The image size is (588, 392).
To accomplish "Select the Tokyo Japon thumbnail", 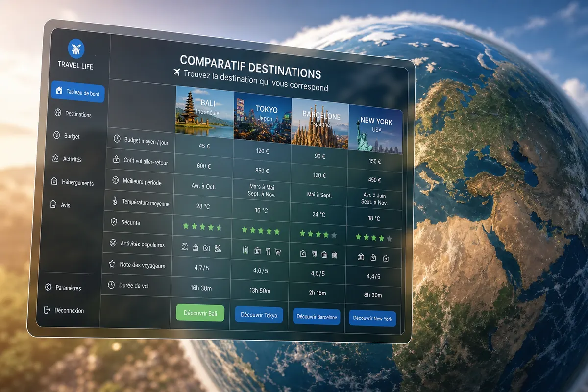I will pos(263,118).
